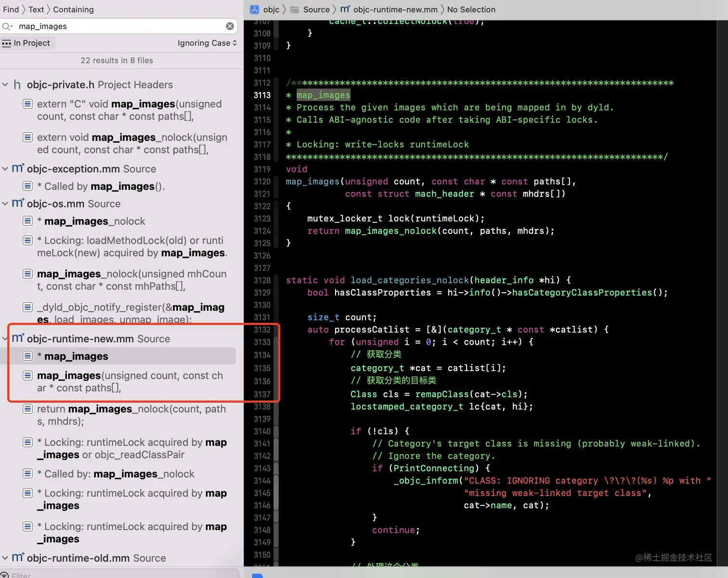
Task: Click line number 3120 in gutter
Action: point(262,181)
